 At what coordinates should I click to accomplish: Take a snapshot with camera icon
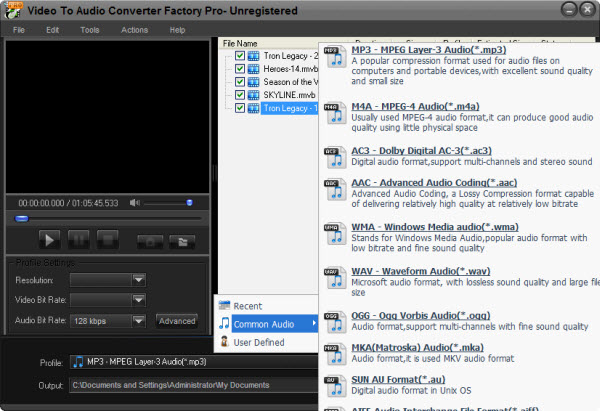click(150, 240)
